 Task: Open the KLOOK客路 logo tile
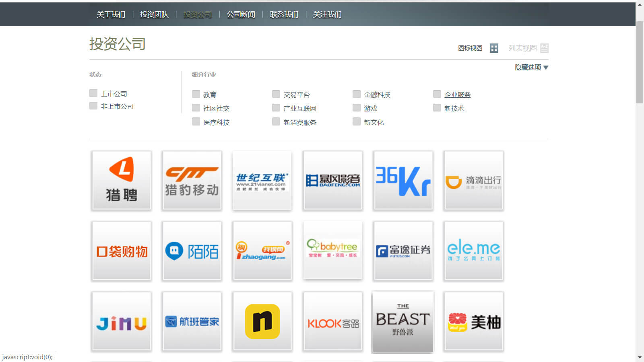[x=333, y=321]
